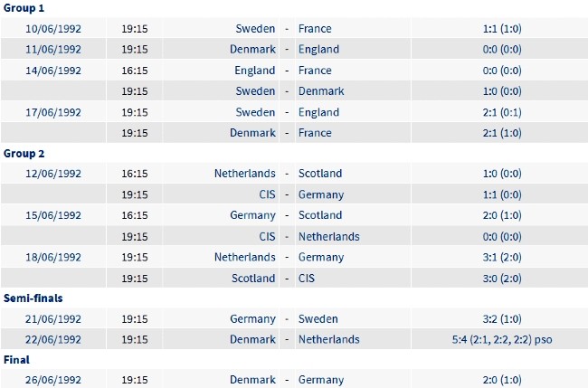
Task: Open Scotland - CIS 3:0 result
Action: tap(502, 279)
